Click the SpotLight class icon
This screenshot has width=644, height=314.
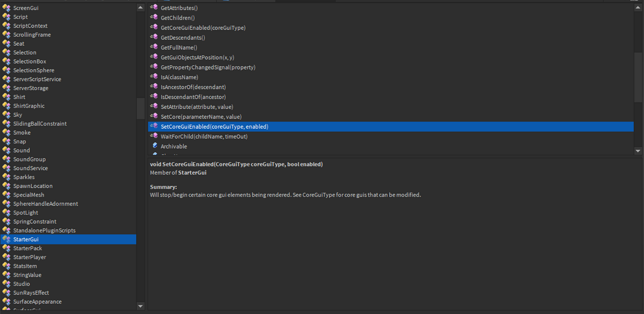pyautogui.click(x=7, y=213)
